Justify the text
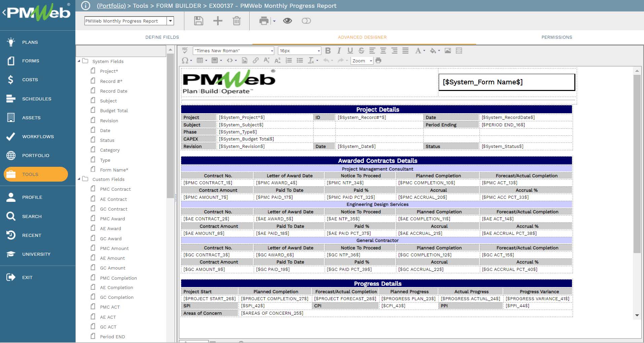 coord(405,51)
